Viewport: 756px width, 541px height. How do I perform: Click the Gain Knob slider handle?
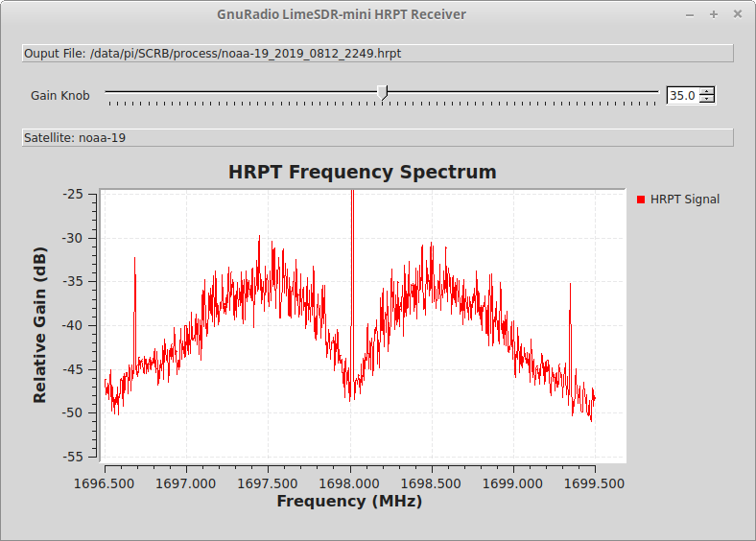[383, 92]
